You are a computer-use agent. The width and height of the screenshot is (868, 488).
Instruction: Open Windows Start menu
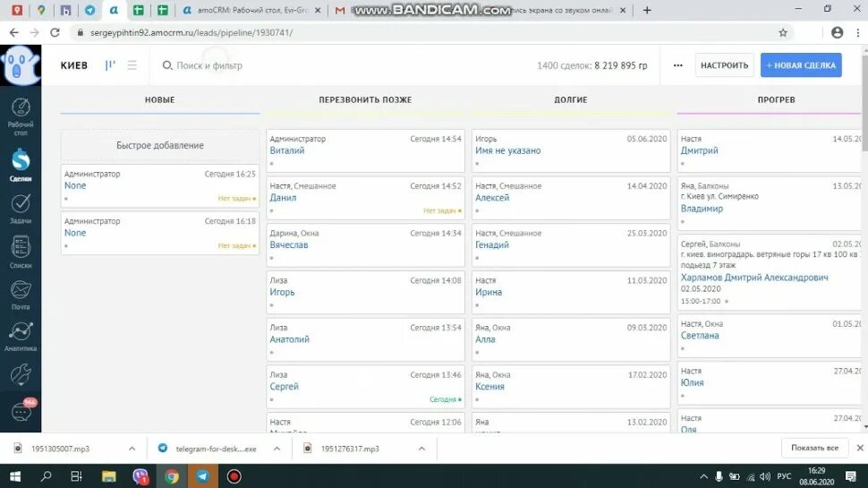tap(15, 475)
